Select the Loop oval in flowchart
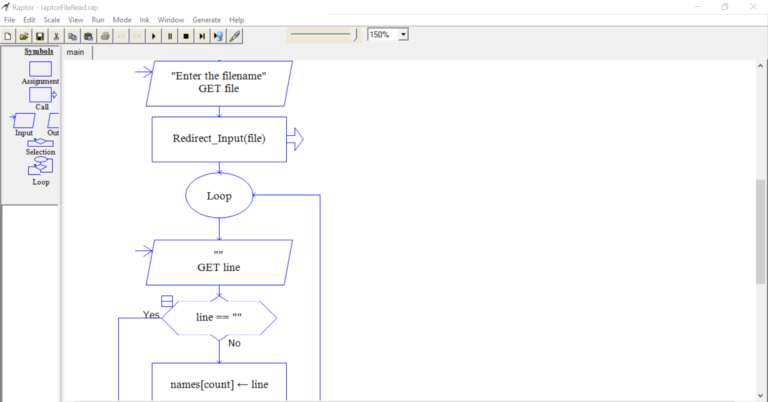This screenshot has height=402, width=768. point(219,195)
